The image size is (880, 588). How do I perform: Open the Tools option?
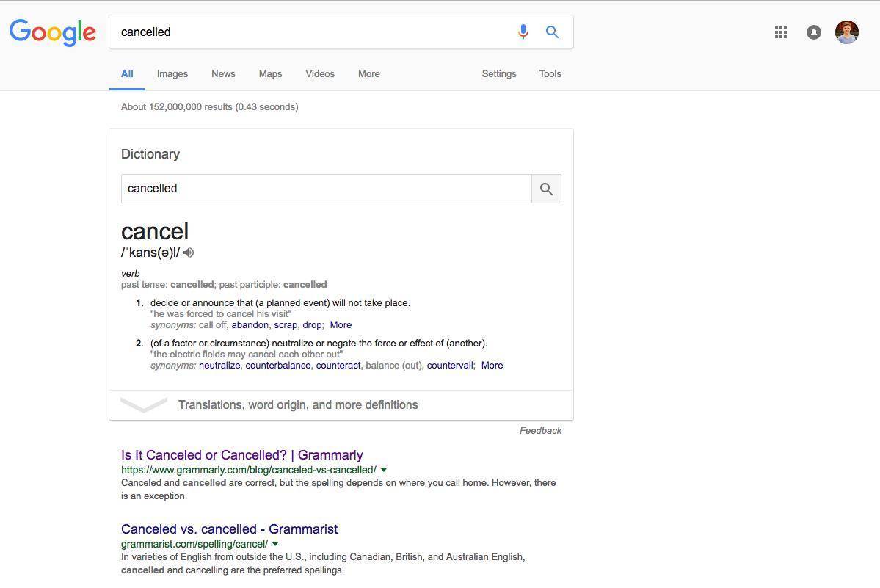(550, 74)
